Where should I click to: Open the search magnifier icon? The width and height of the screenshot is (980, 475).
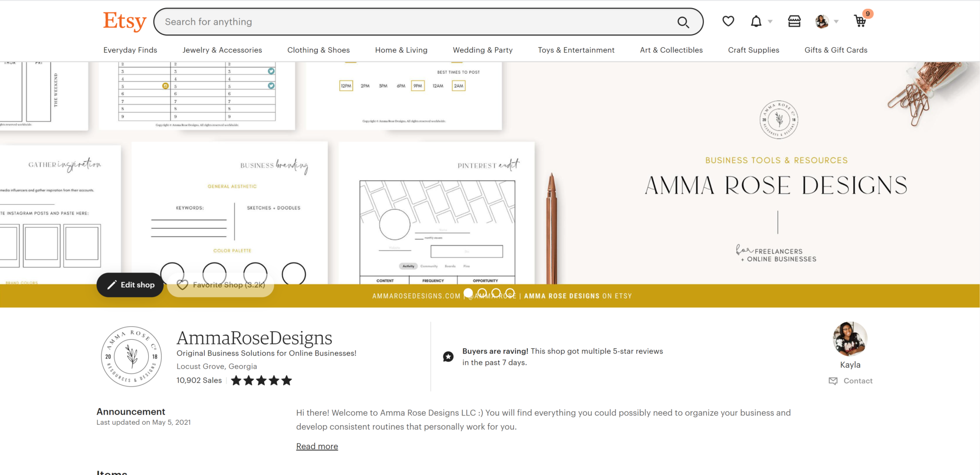[683, 22]
